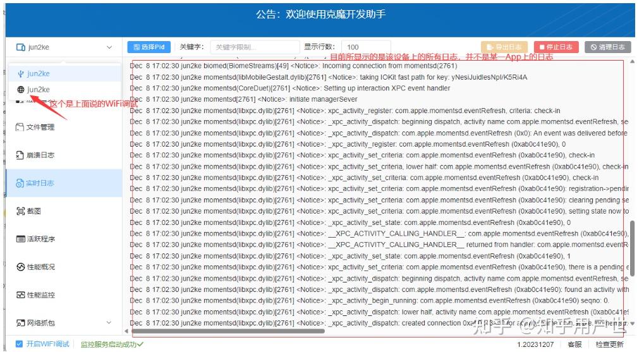Click the device icon in the selector
Viewport: 644px width, 352px height.
click(x=20, y=47)
